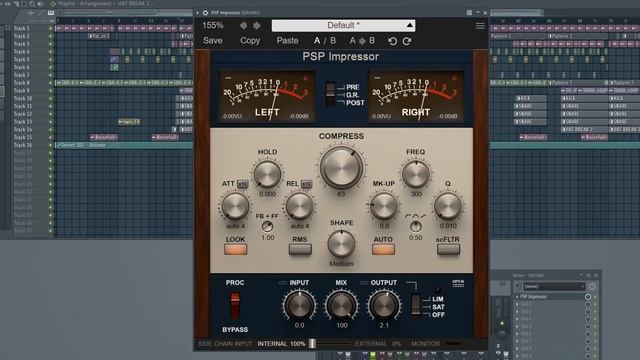Adjust the small FB + FF knob
Viewport: 640px width, 360px height.
coord(267,227)
